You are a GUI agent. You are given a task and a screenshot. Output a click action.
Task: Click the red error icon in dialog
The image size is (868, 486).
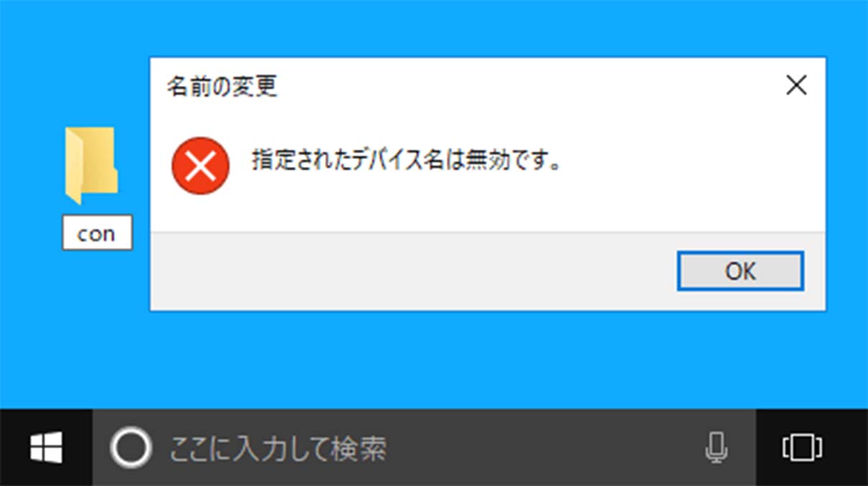pyautogui.click(x=200, y=166)
